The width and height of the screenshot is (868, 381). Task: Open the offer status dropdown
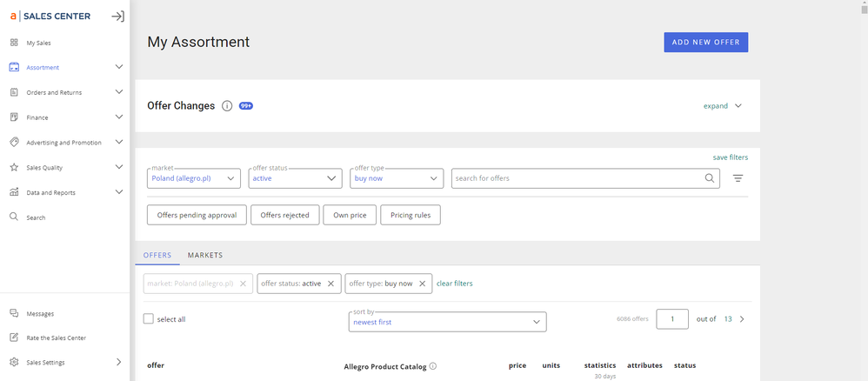pyautogui.click(x=295, y=178)
